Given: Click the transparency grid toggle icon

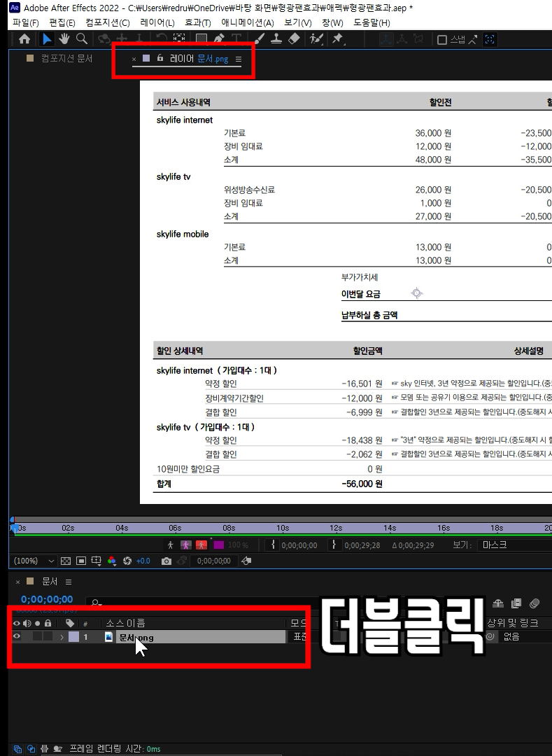Looking at the screenshot, I should click(66, 561).
